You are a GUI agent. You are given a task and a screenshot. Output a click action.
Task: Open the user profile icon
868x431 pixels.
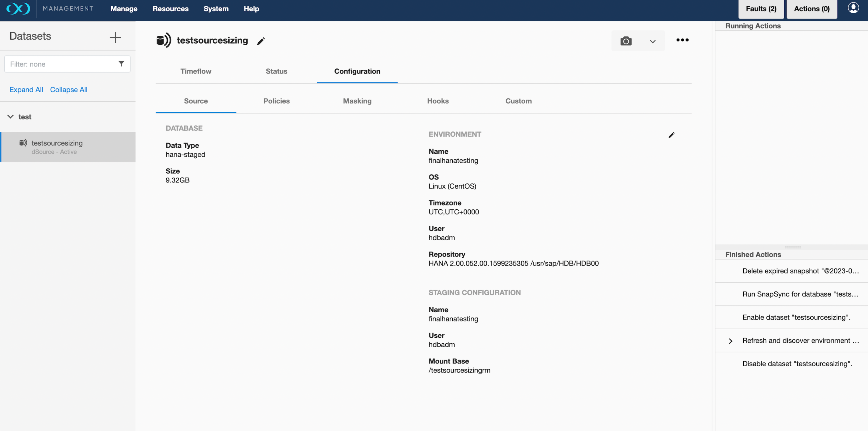pos(853,8)
